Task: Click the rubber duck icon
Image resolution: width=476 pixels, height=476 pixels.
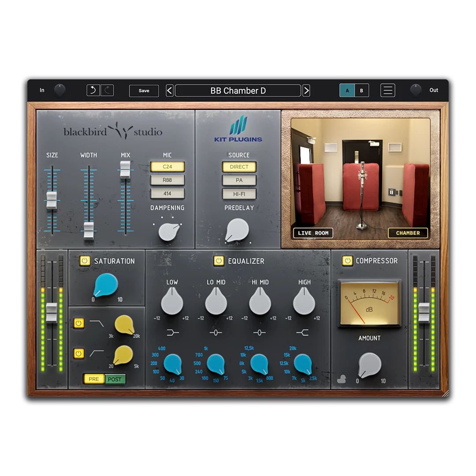Action: pos(342,379)
